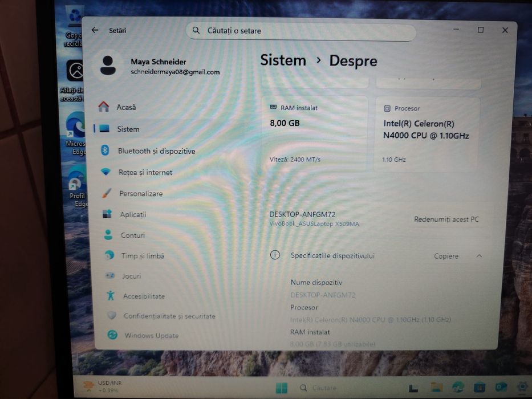Collapse the Specificațiile dispozitivului section
This screenshot has height=399, width=532.
pyautogui.click(x=479, y=255)
